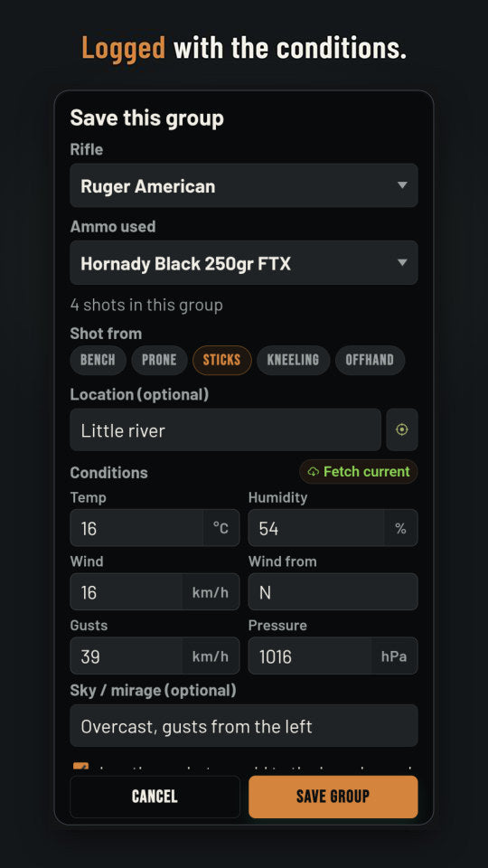The height and width of the screenshot is (868, 488).
Task: Choose the STICKS position chip
Action: [222, 360]
